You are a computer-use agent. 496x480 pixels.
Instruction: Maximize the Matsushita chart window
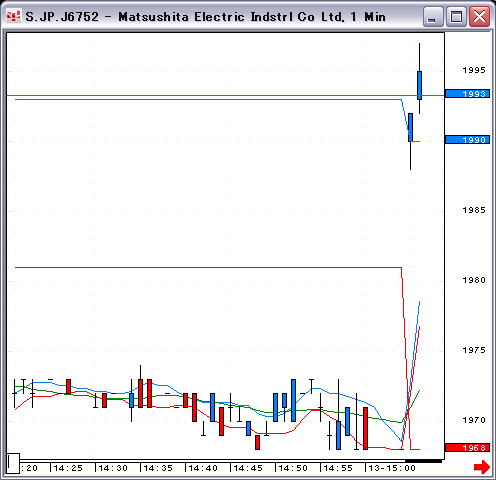(456, 16)
